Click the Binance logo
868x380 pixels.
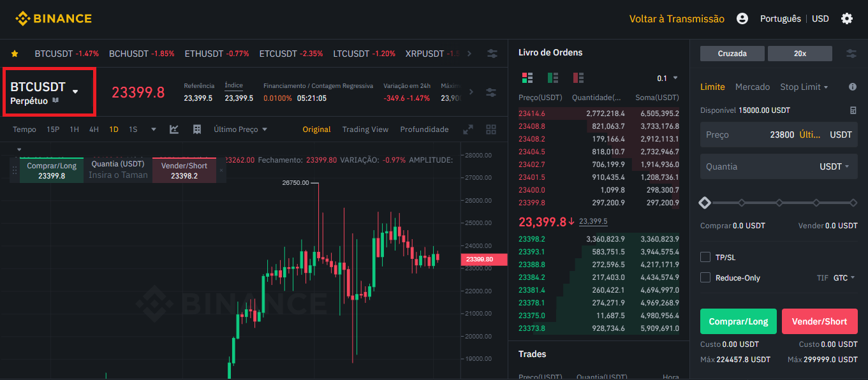[54, 18]
